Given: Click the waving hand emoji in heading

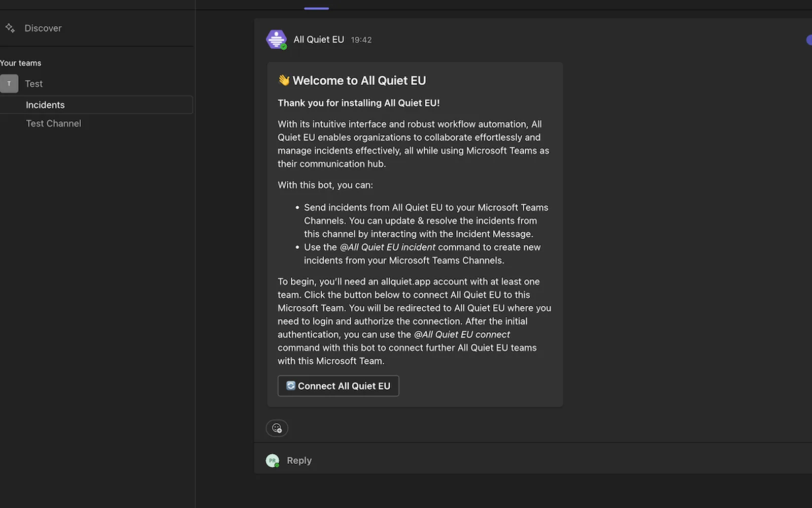Looking at the screenshot, I should pyautogui.click(x=284, y=80).
